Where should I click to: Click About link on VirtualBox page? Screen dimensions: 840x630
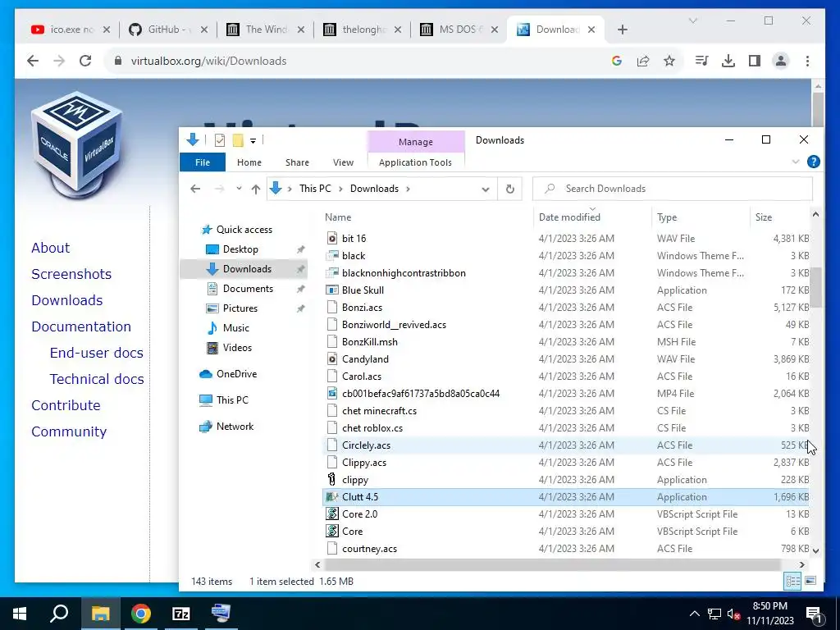click(x=50, y=248)
